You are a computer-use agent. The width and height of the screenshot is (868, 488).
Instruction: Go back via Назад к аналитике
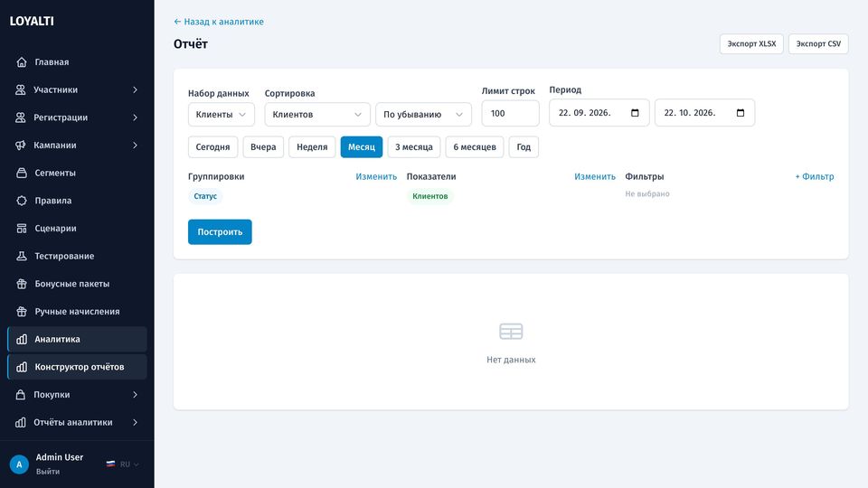click(x=219, y=22)
